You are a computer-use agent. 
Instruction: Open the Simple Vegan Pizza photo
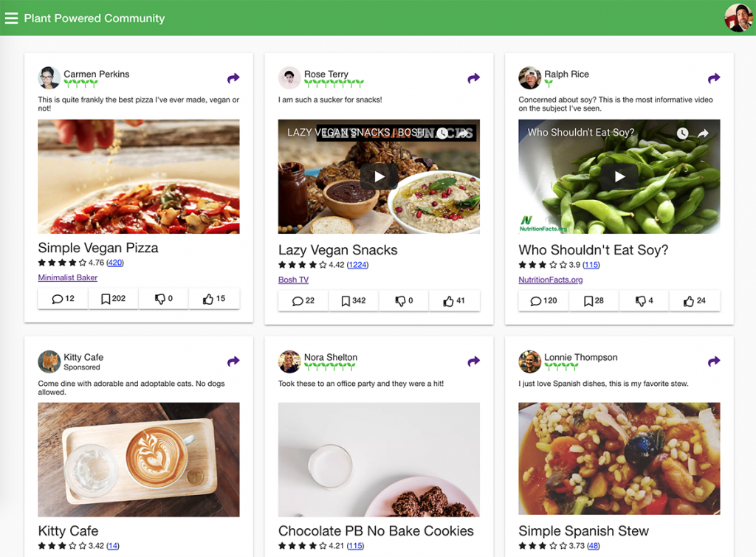coord(139,176)
